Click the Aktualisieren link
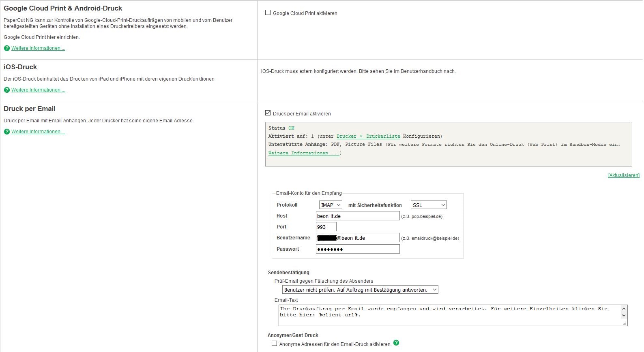The image size is (644, 352). [x=623, y=175]
